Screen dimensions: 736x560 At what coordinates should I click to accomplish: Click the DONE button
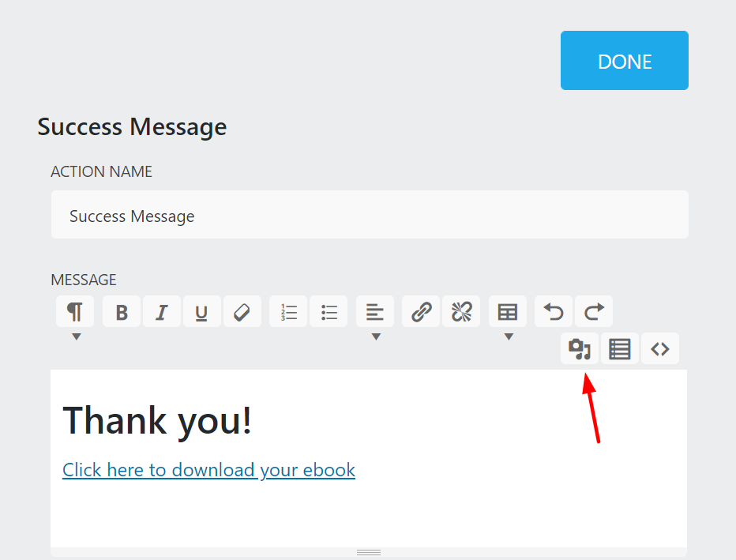click(x=624, y=61)
